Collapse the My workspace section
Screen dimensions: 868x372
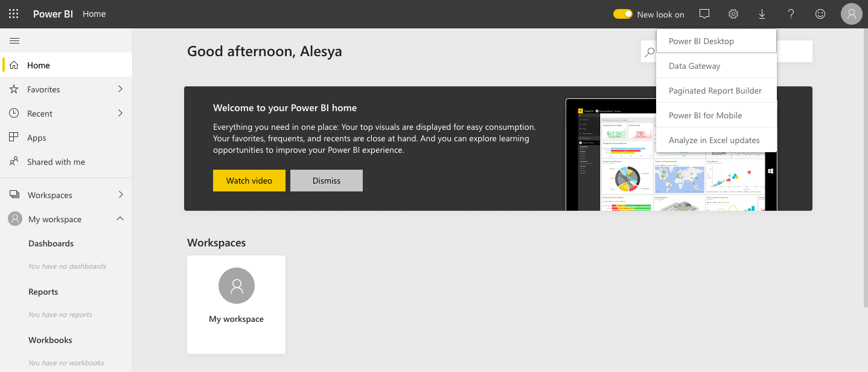119,219
